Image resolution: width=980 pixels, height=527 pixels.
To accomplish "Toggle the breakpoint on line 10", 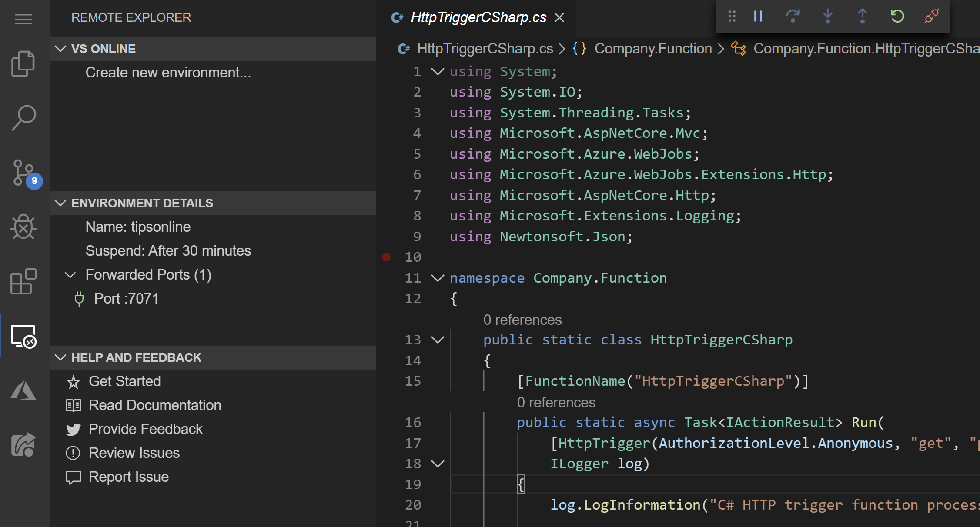I will pos(386,257).
